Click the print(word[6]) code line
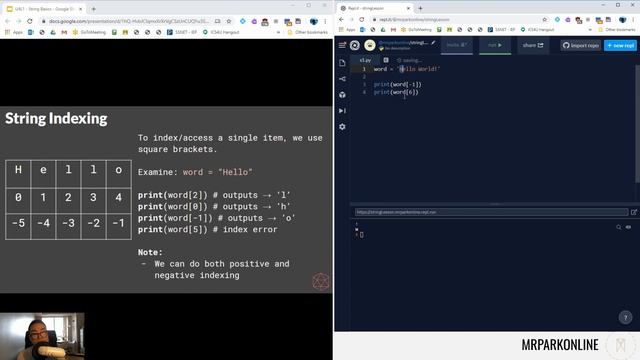Screen dimensions: 640x360 pyautogui.click(x=396, y=92)
